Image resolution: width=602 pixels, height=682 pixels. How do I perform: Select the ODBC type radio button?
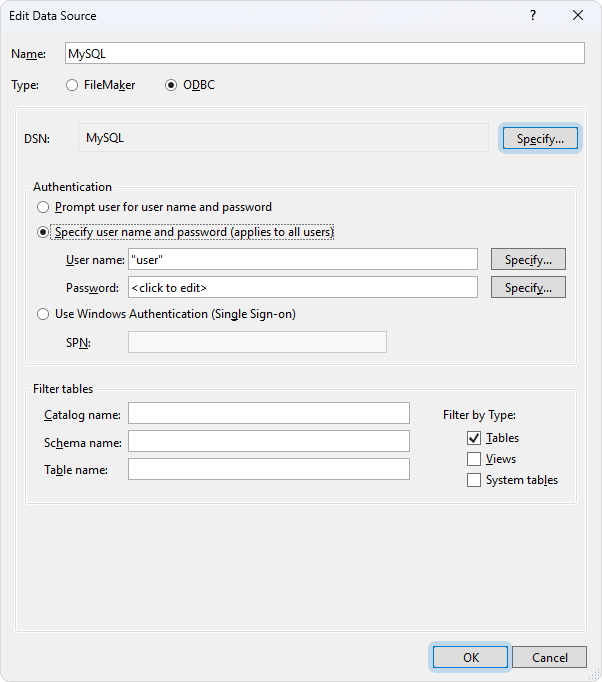pos(171,85)
